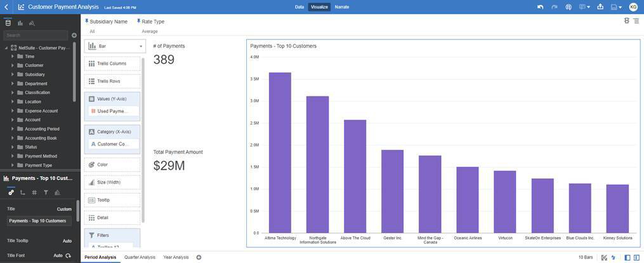Expand the Payment Method folder

pyautogui.click(x=12, y=156)
